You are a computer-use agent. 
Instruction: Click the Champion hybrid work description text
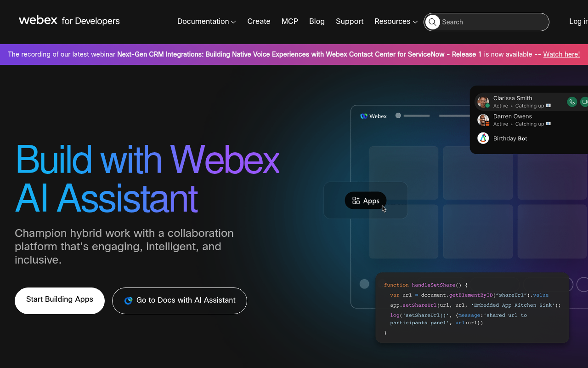tap(124, 247)
